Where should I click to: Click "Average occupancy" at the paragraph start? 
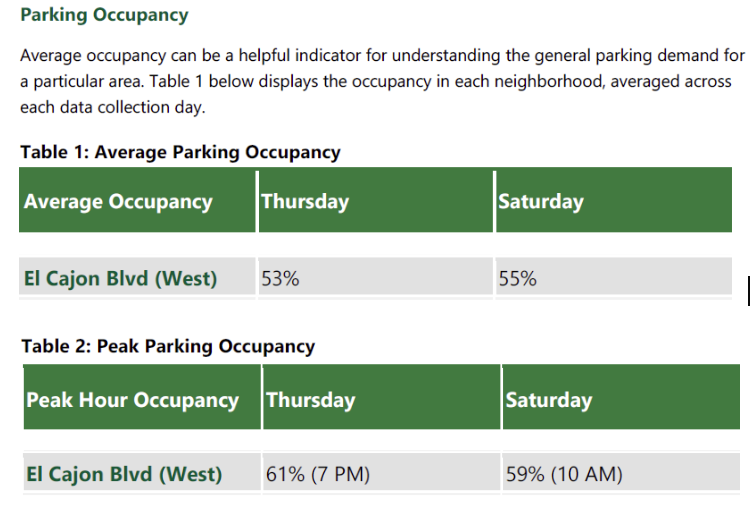[88, 54]
